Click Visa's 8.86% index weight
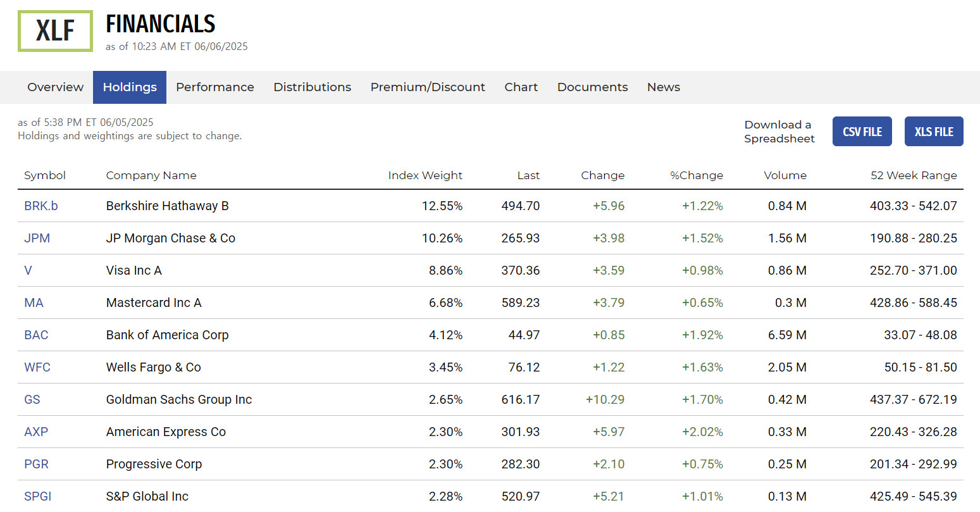 (446, 271)
